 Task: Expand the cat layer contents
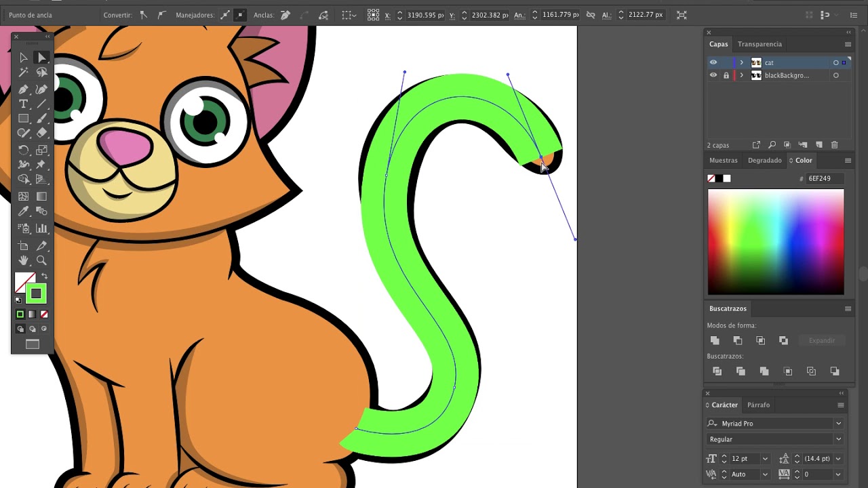tap(741, 62)
